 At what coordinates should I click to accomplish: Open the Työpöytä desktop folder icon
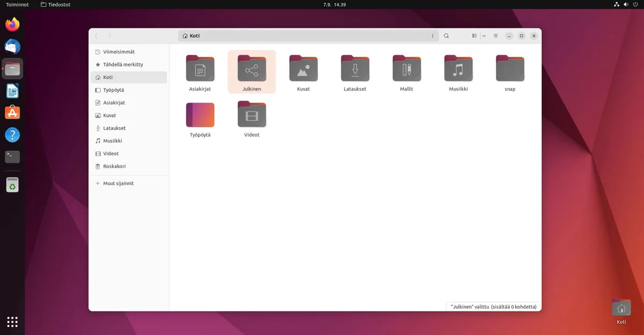[200, 114]
